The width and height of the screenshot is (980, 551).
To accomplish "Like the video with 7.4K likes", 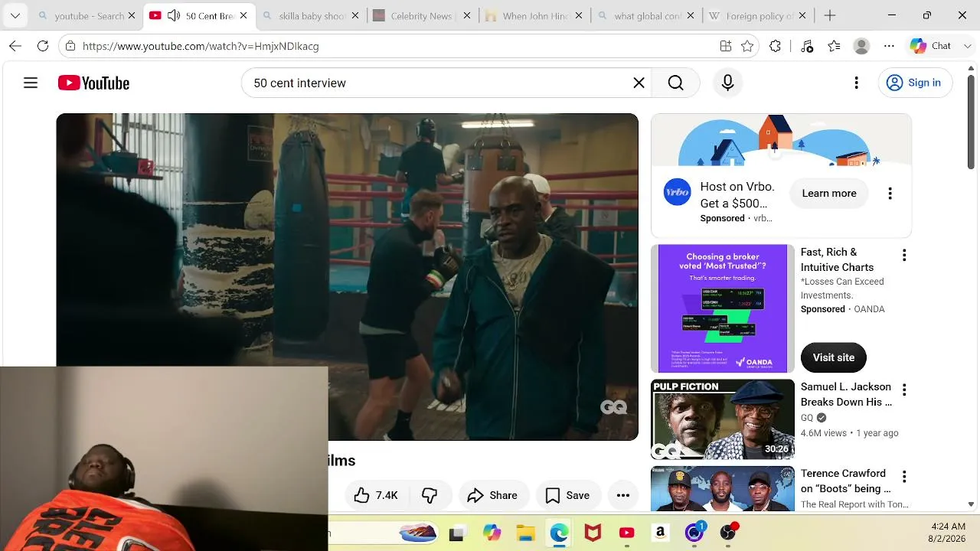I will [376, 496].
